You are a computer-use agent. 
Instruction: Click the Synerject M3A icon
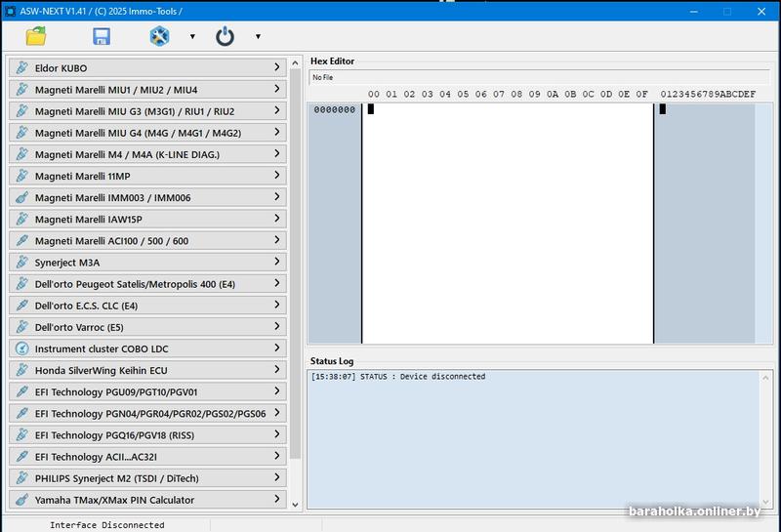(x=21, y=262)
